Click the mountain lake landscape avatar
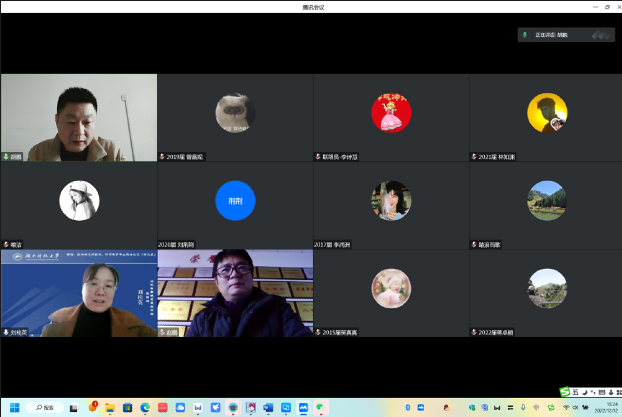 [547, 201]
